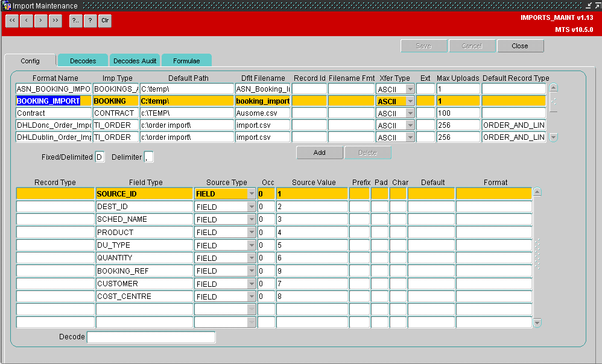Click Source Value 9 in BOOKING_REF row
This screenshot has height=364, width=602.
[312, 271]
